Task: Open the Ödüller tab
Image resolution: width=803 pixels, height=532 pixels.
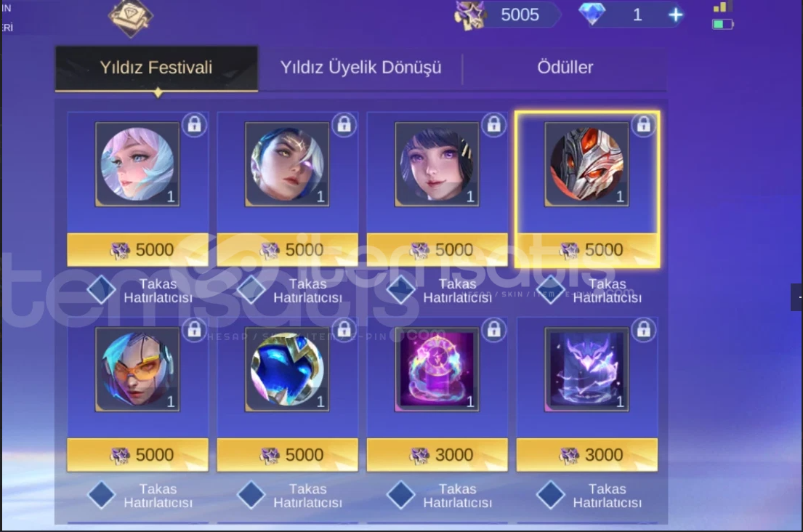Action: pyautogui.click(x=565, y=68)
